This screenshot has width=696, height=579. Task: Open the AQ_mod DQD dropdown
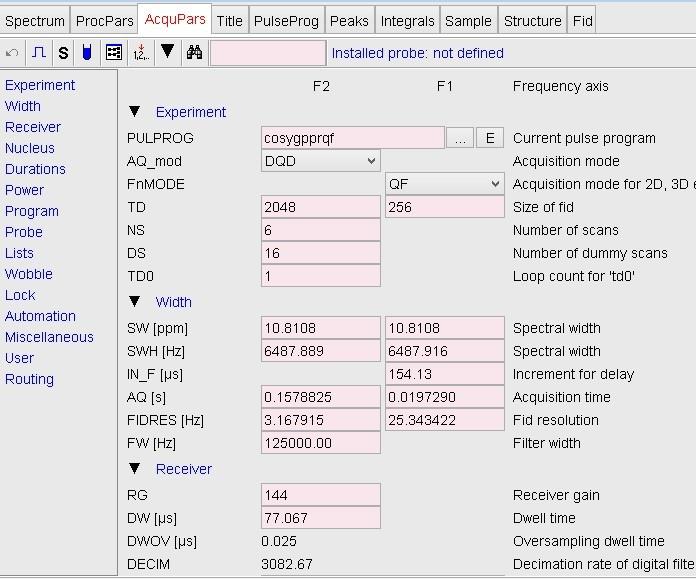point(320,161)
